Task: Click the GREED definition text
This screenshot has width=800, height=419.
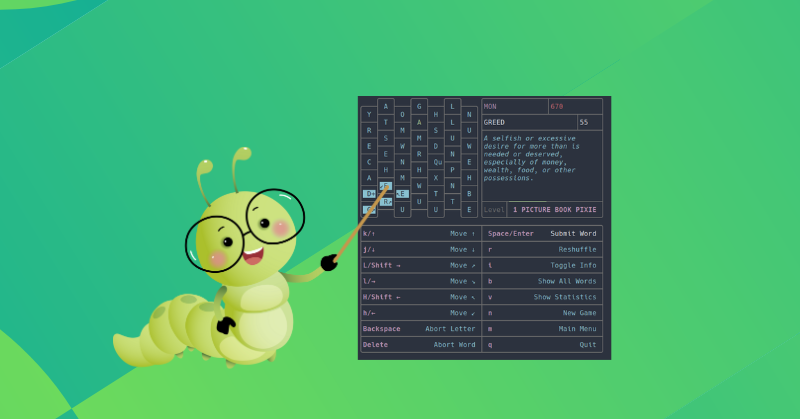Action: pos(532,158)
